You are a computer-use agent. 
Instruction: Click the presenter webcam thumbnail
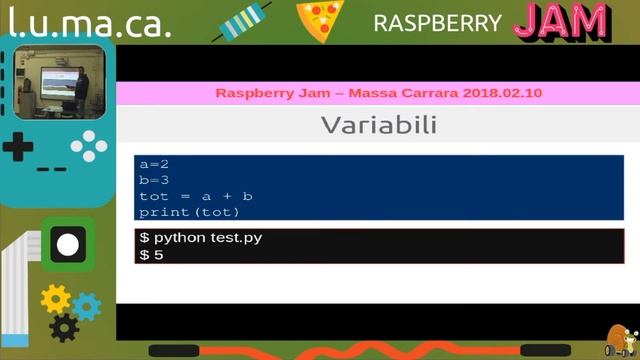coord(60,82)
